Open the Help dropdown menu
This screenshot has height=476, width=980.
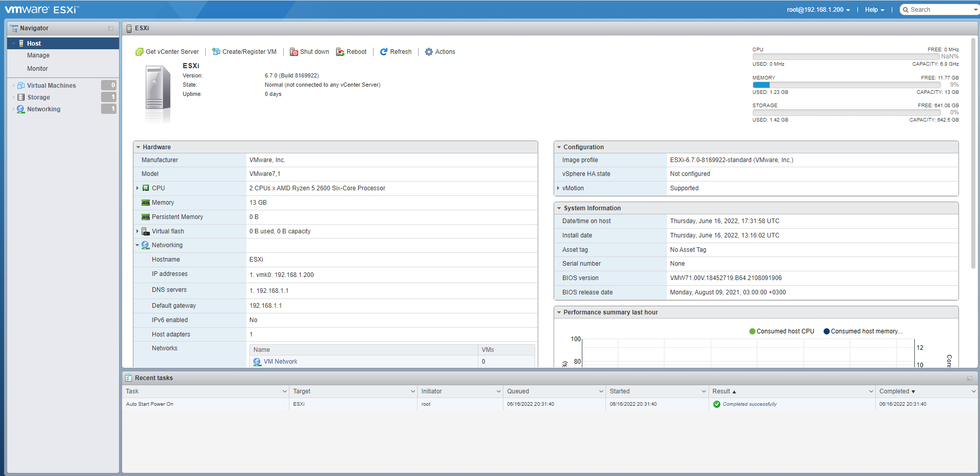pos(874,10)
